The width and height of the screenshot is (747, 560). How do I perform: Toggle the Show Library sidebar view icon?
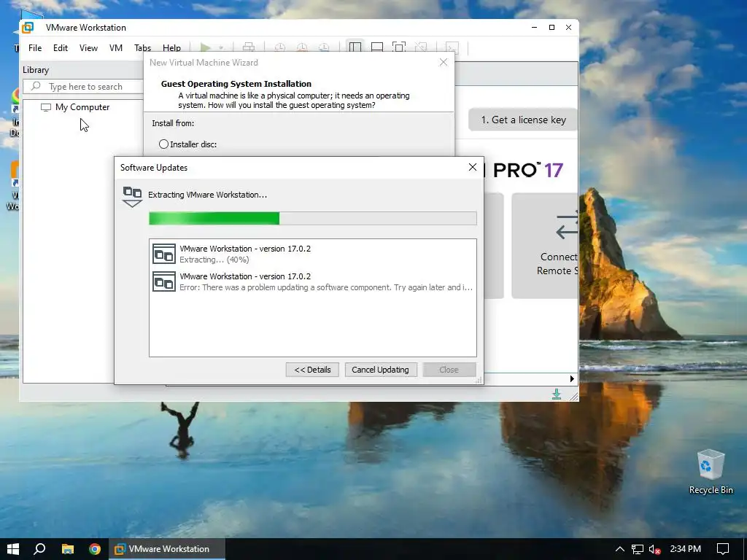click(355, 47)
